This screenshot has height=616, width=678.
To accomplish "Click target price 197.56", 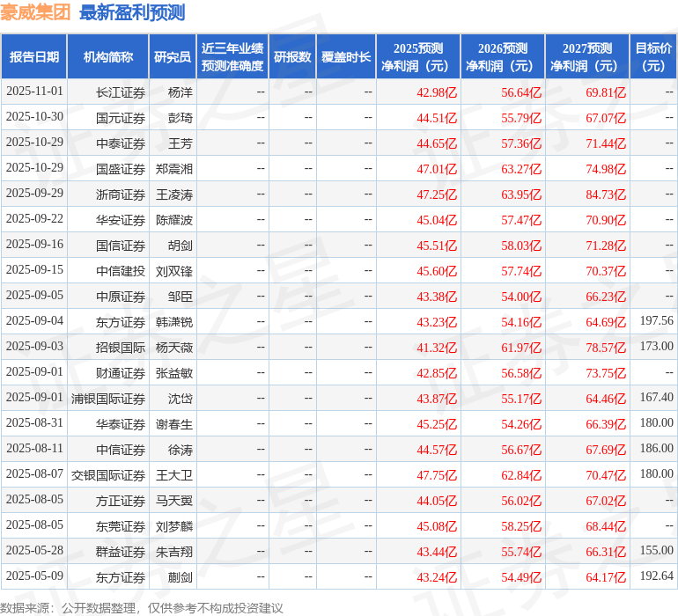I will (x=656, y=321).
